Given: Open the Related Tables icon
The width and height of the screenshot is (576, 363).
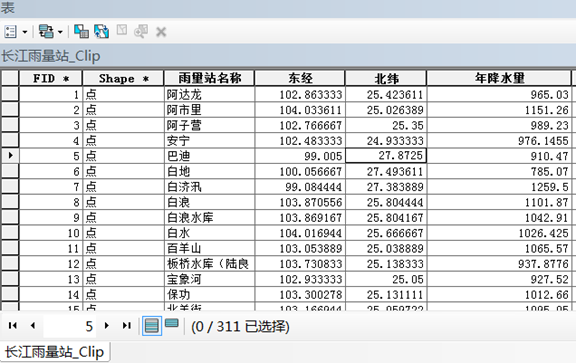Looking at the screenshot, I should pyautogui.click(x=46, y=32).
